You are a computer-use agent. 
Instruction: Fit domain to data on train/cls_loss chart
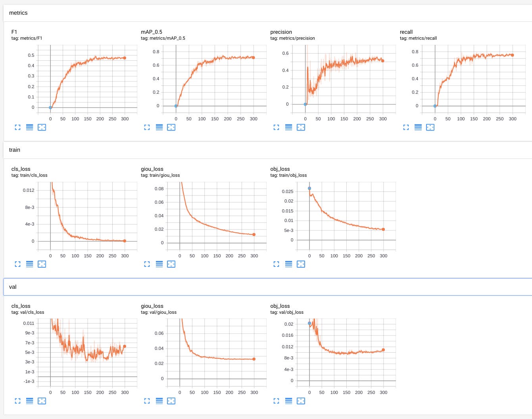(x=42, y=264)
